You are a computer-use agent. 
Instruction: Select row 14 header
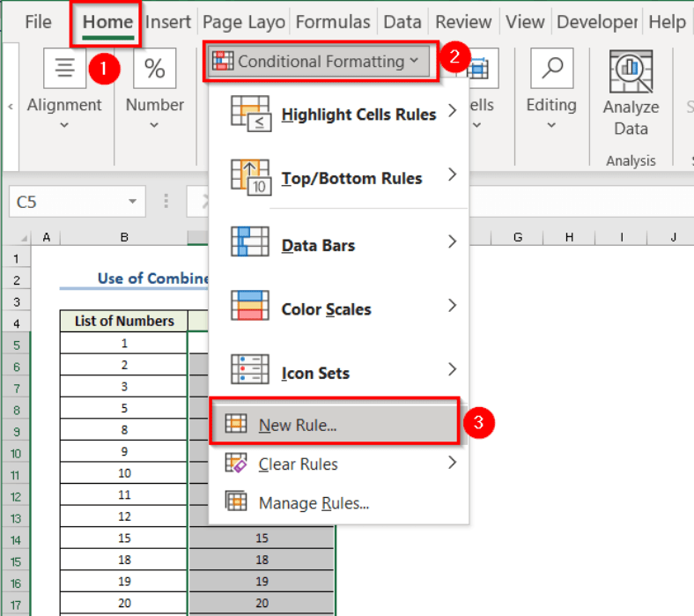click(16, 540)
